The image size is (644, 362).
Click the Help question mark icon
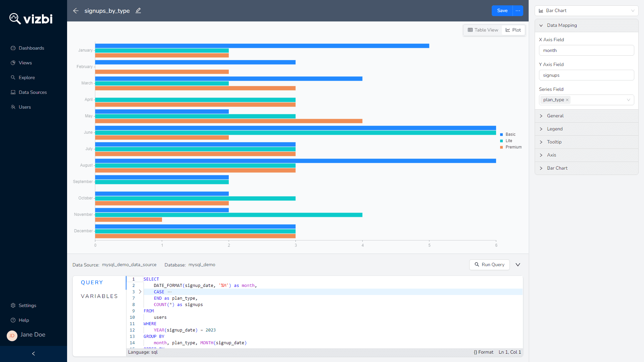click(x=13, y=320)
